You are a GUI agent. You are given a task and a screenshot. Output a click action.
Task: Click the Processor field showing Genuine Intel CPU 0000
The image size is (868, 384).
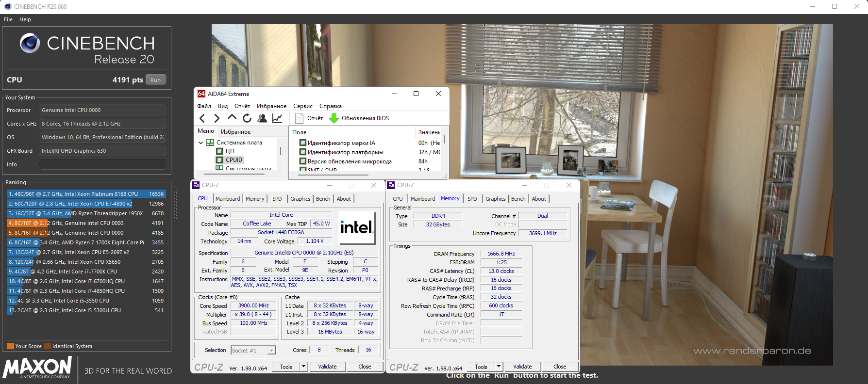[102, 110]
